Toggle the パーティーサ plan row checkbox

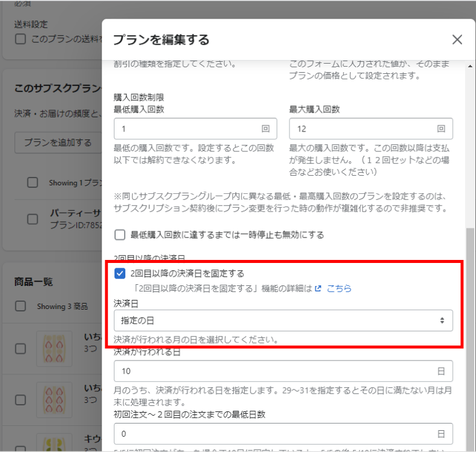pyautogui.click(x=33, y=219)
